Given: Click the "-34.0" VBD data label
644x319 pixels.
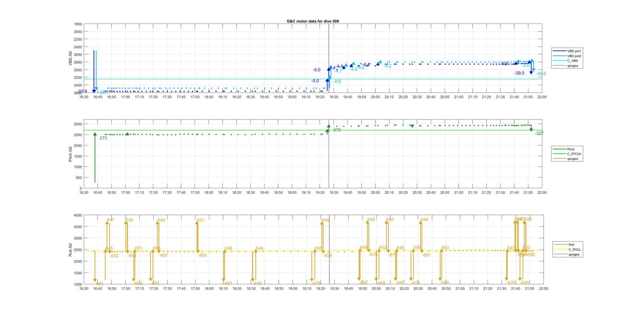Looking at the screenshot, I should coord(540,74).
